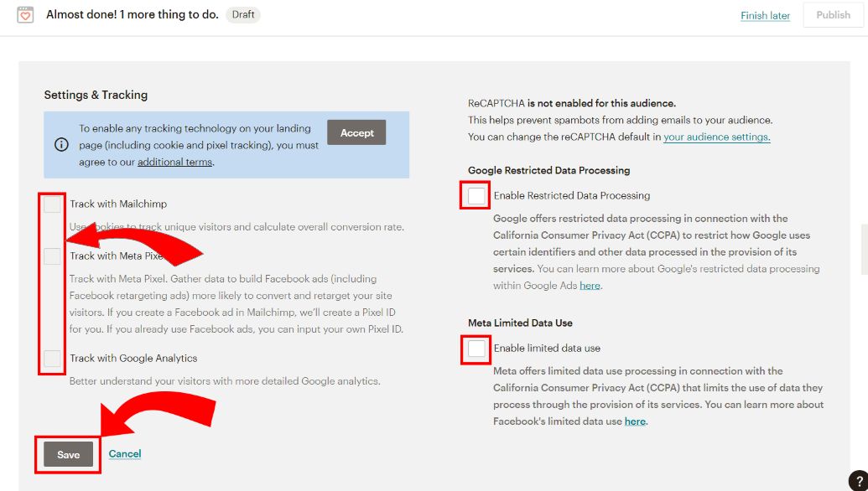Click the Track with Mailchimp label

click(118, 204)
